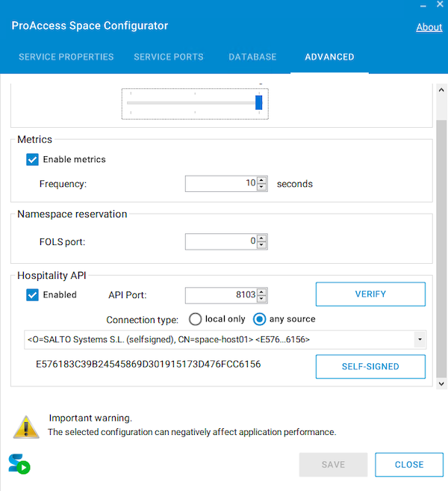Screen dimensions: 448x491
Task: Increase metrics Frequency with up arrow
Action: (x=262, y=180)
